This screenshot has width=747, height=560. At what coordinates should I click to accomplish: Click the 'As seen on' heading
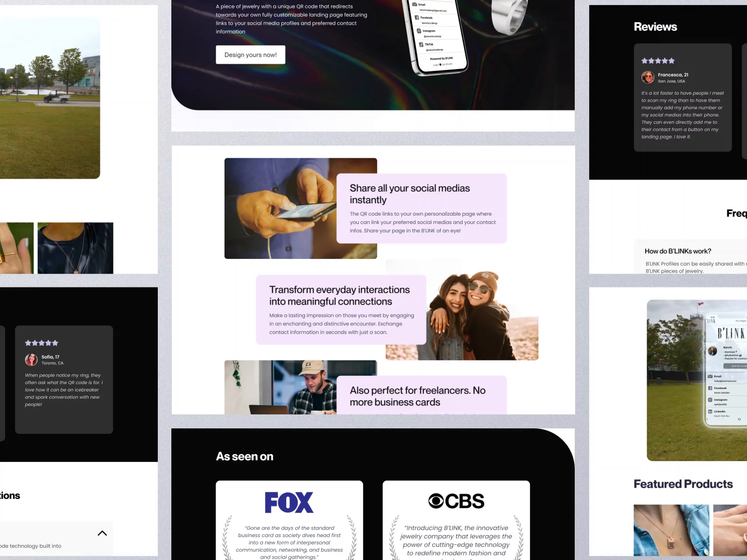(x=245, y=456)
